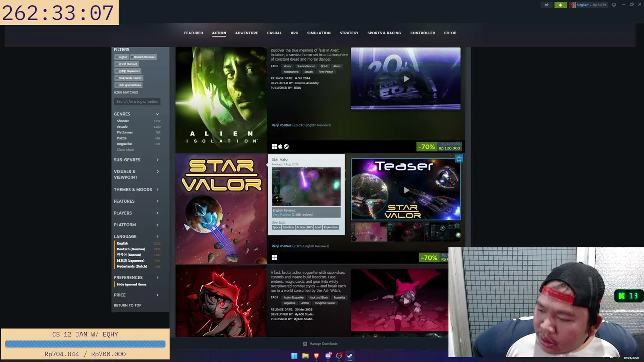The width and height of the screenshot is (644, 362).
Task: Switch to the Adventure tab
Action: pos(247,33)
